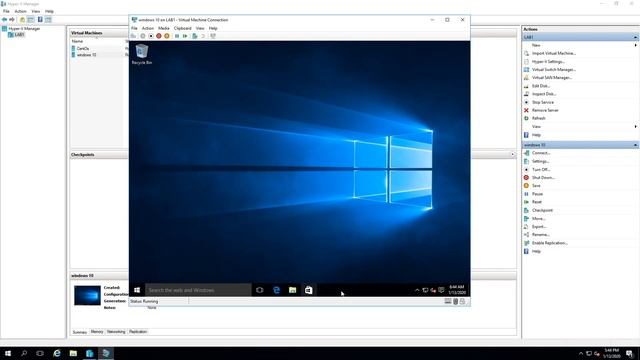Image resolution: width=640 pixels, height=360 pixels.
Task: Switch to Memory tab in details pane
Action: pyautogui.click(x=97, y=332)
